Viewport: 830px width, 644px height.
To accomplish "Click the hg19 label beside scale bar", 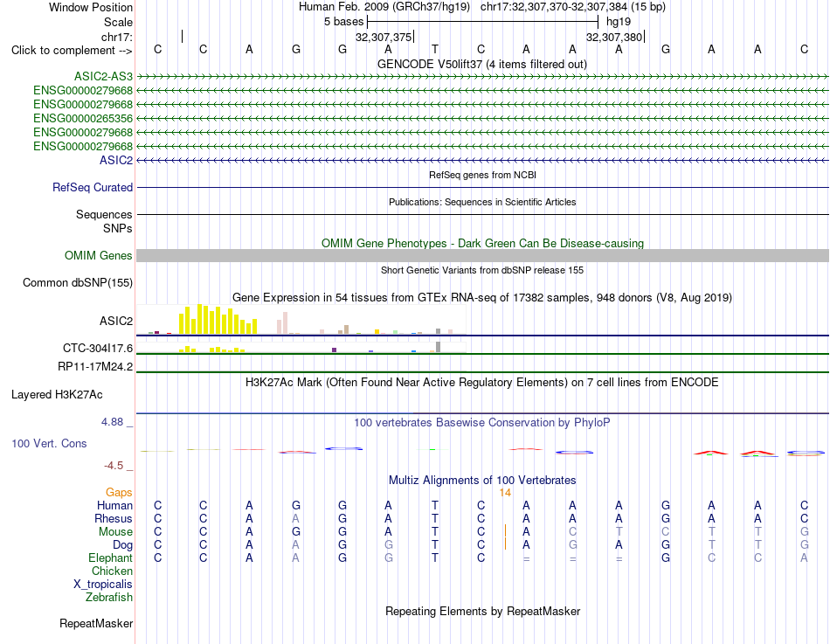I will [619, 22].
